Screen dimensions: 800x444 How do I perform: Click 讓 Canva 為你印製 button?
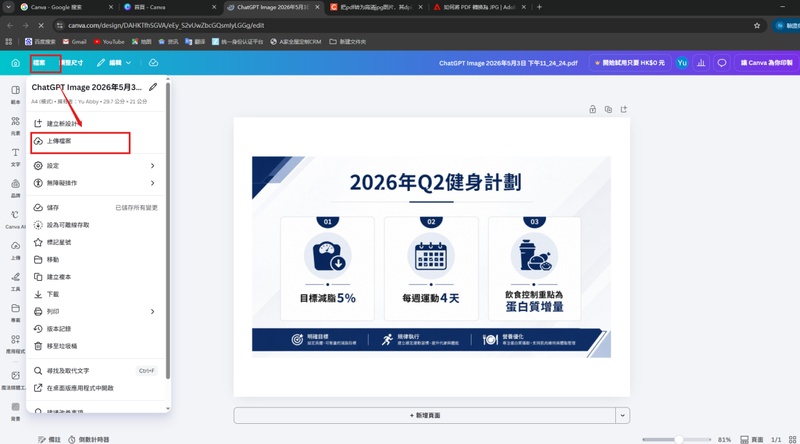pos(766,63)
